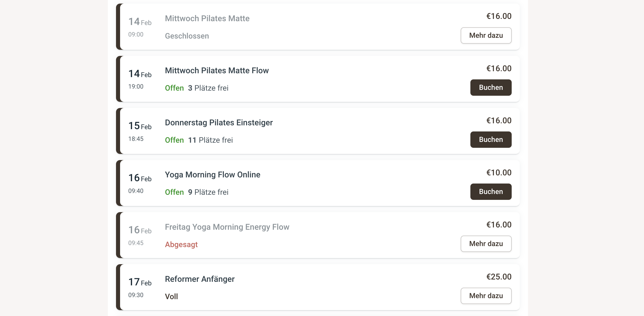This screenshot has height=316, width=644.
Task: Select the Donnerstag Pilates Einsteiger title
Action: (219, 123)
